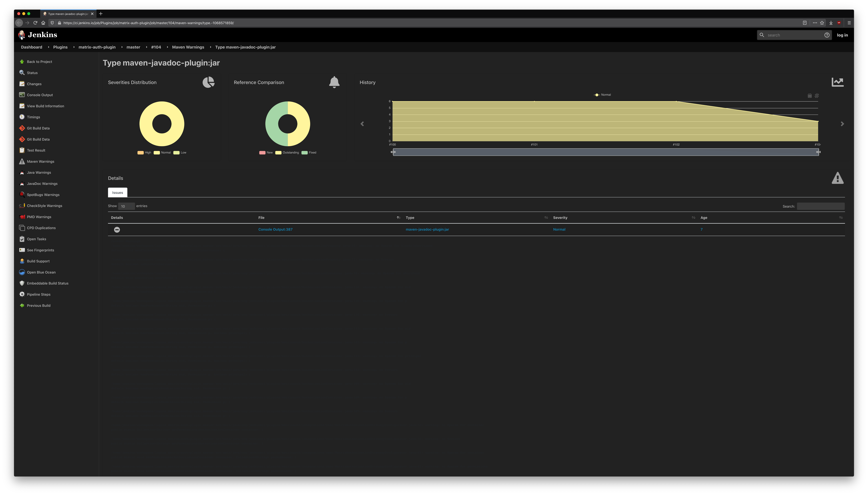
Task: Click the Reference Comparison bell icon
Action: pos(334,82)
